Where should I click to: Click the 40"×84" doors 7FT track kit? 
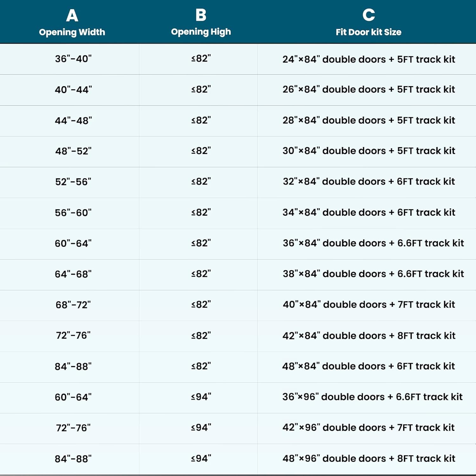click(369, 305)
